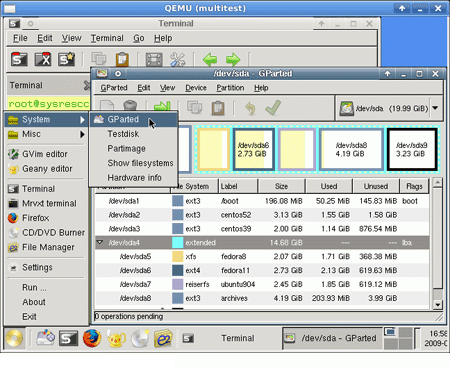The image size is (450, 369).
Task: Select Testdisk in the System submenu
Action: click(x=133, y=134)
